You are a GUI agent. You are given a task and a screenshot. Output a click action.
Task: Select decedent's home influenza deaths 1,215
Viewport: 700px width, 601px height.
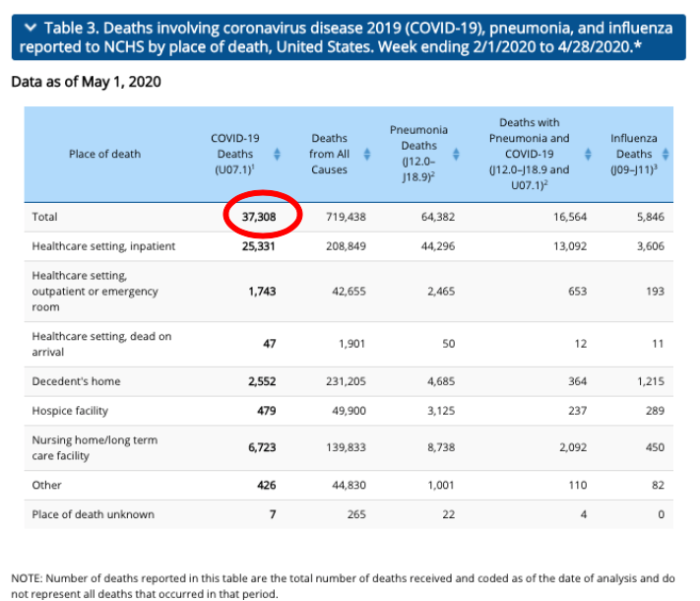tap(651, 381)
